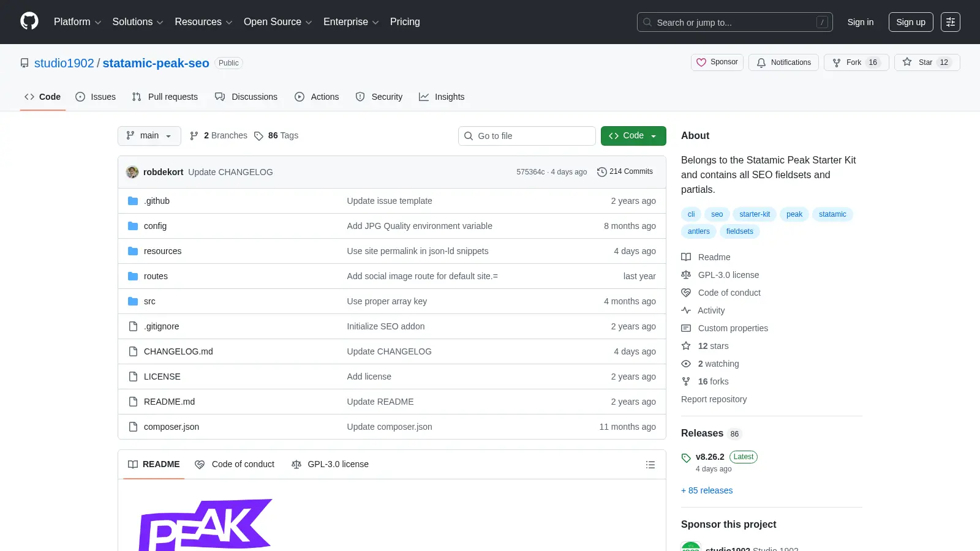Click robdekort avatar image
The height and width of the screenshot is (551, 980).
(x=132, y=172)
